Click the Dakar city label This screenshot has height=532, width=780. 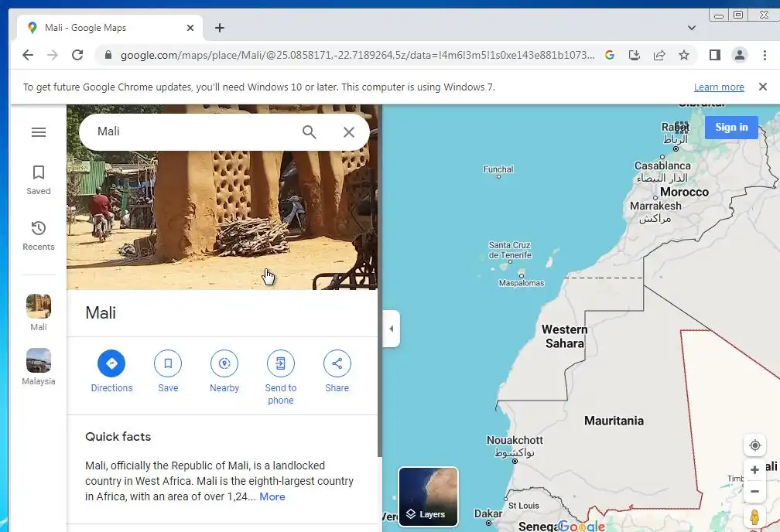487,513
